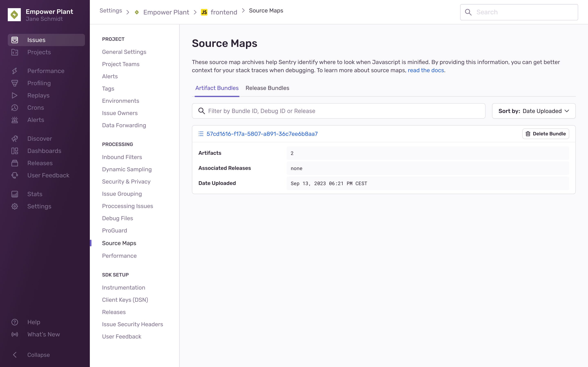Select the Dashboards sidebar icon
This screenshot has width=588, height=367.
(15, 151)
